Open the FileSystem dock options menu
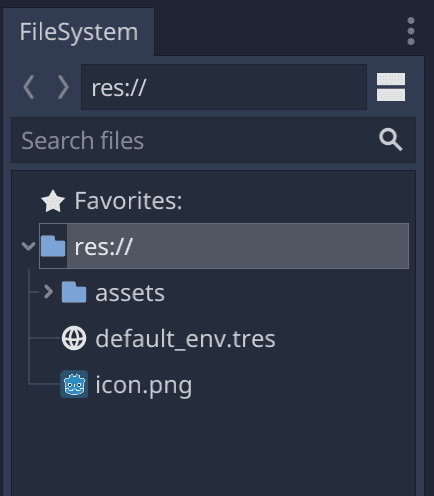 click(411, 31)
